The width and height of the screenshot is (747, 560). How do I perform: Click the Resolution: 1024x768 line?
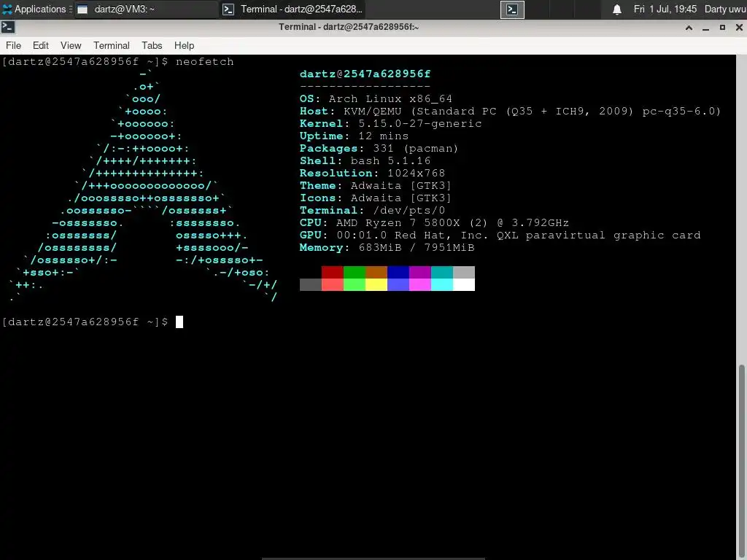pos(373,173)
